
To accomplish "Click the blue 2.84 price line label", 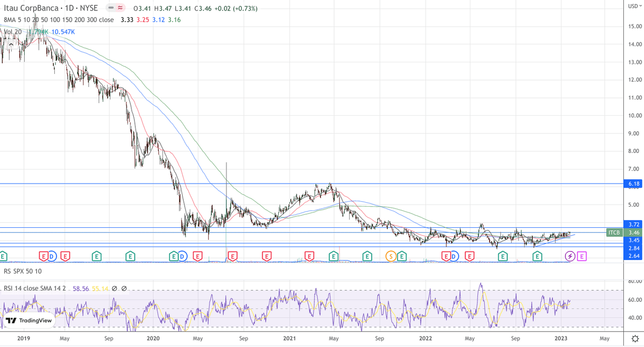I will (634, 248).
